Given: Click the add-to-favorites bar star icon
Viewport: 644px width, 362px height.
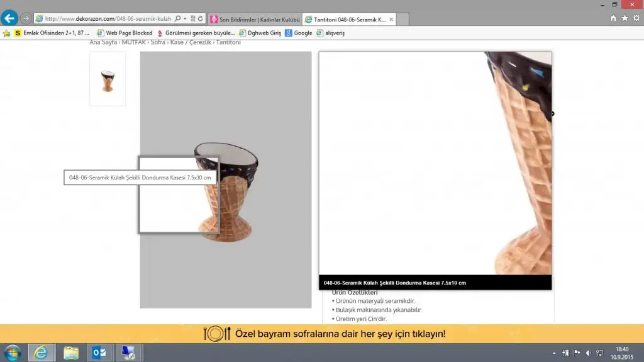Looking at the screenshot, I should pos(6,33).
